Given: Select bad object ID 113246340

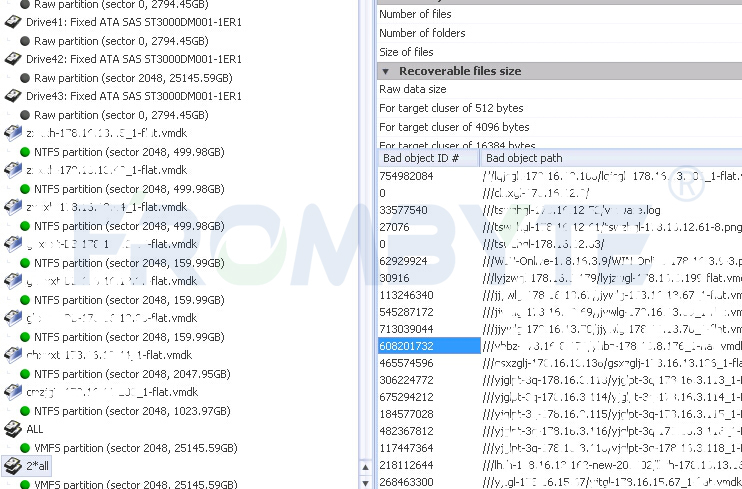Looking at the screenshot, I should point(406,295).
